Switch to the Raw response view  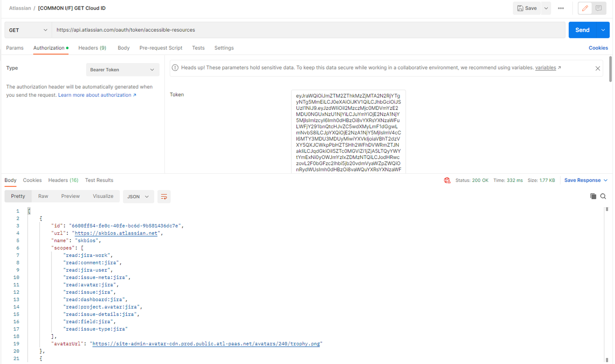click(43, 196)
